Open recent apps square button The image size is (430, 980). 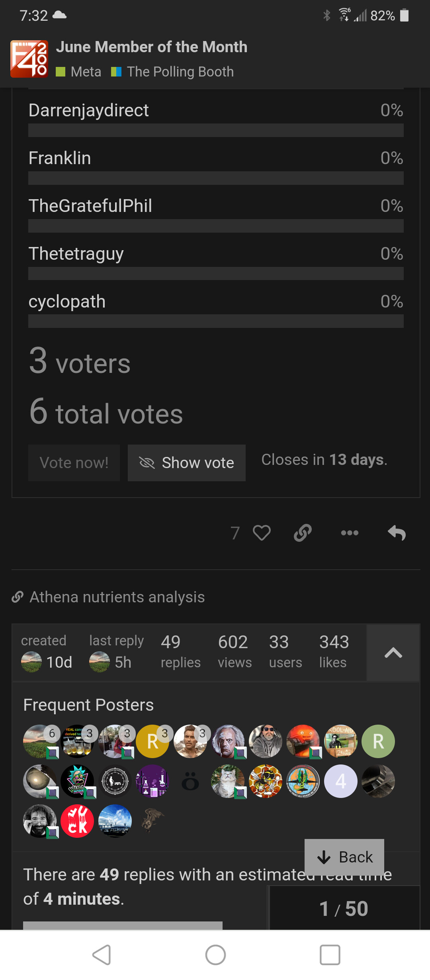(330, 955)
